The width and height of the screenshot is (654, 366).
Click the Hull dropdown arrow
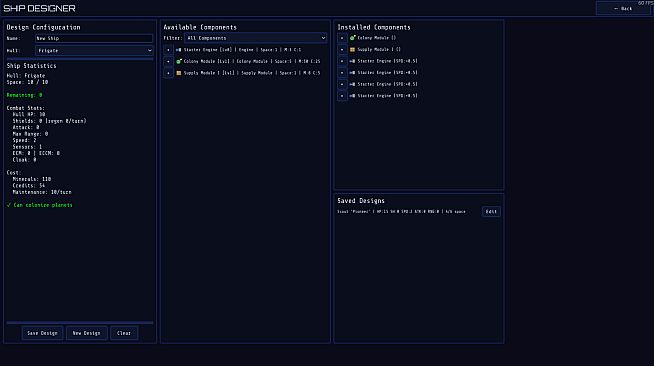point(149,50)
